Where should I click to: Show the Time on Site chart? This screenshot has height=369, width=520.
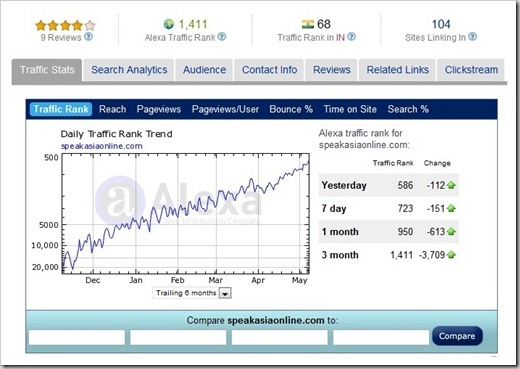tap(350, 109)
